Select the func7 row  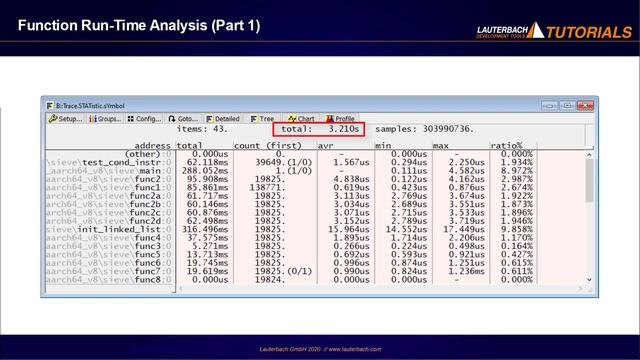(x=290, y=271)
